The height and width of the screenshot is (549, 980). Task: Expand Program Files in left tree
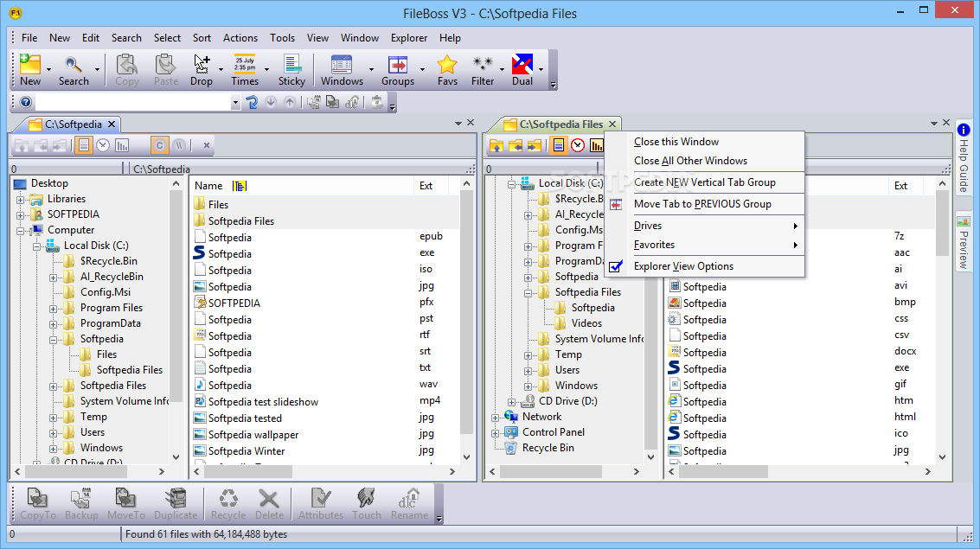tap(53, 309)
